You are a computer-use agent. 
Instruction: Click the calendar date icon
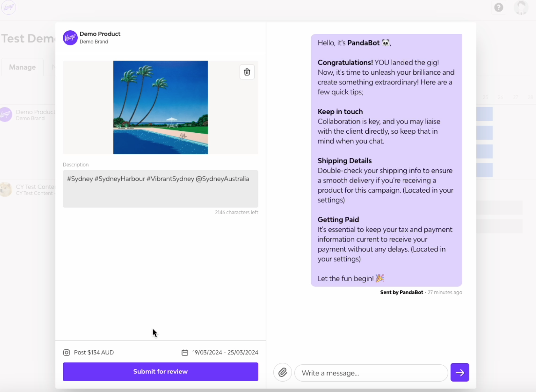[185, 352]
